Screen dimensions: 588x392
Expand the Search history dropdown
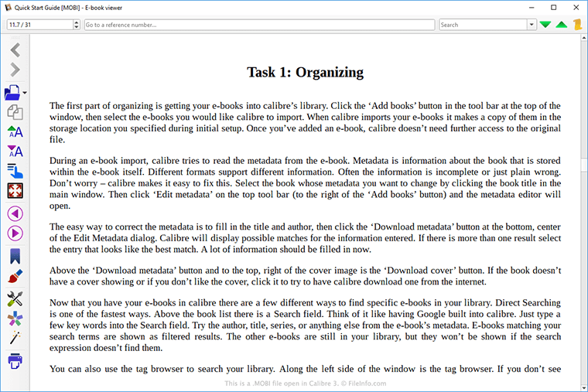[x=532, y=25]
